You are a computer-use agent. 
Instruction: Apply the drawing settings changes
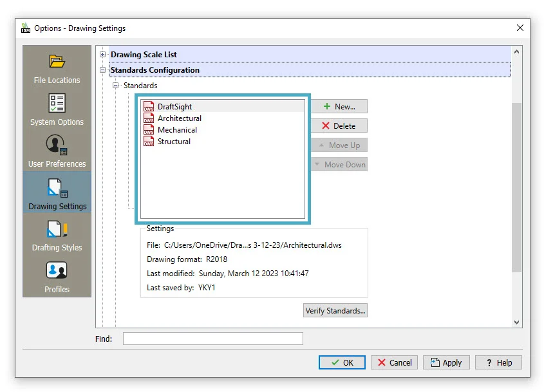(446, 362)
